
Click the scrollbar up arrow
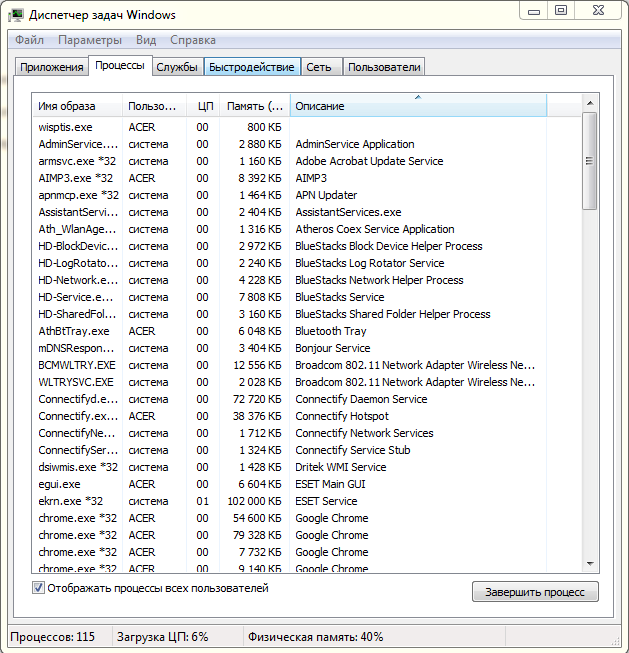coord(590,103)
